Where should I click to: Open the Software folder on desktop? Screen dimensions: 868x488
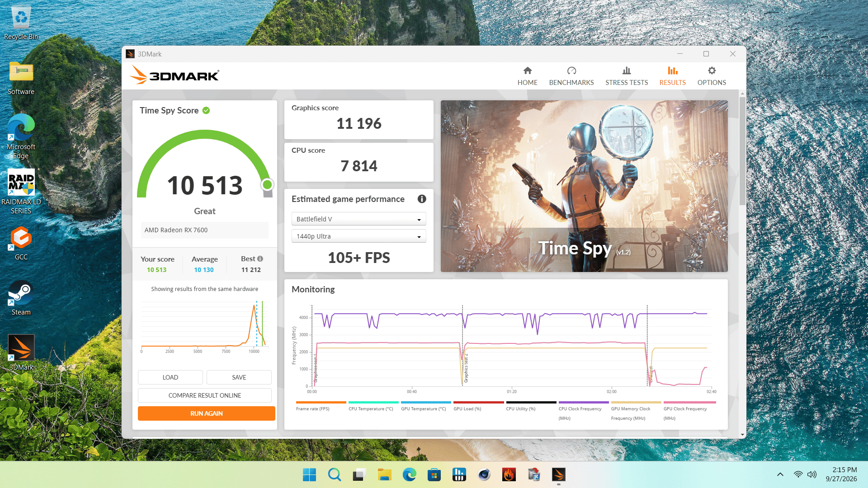(x=21, y=78)
